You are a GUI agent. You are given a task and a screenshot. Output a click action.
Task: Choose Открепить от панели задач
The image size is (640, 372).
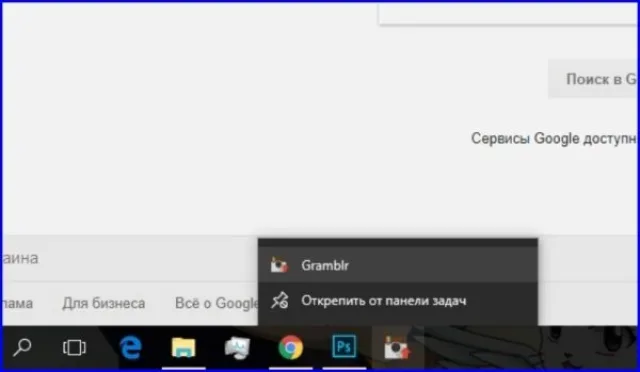tap(398, 301)
